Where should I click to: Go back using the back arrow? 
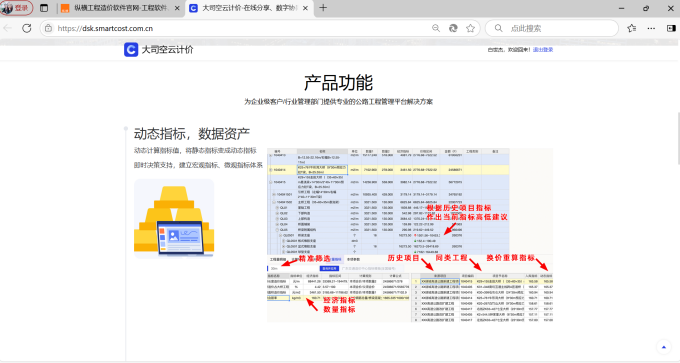click(7, 28)
